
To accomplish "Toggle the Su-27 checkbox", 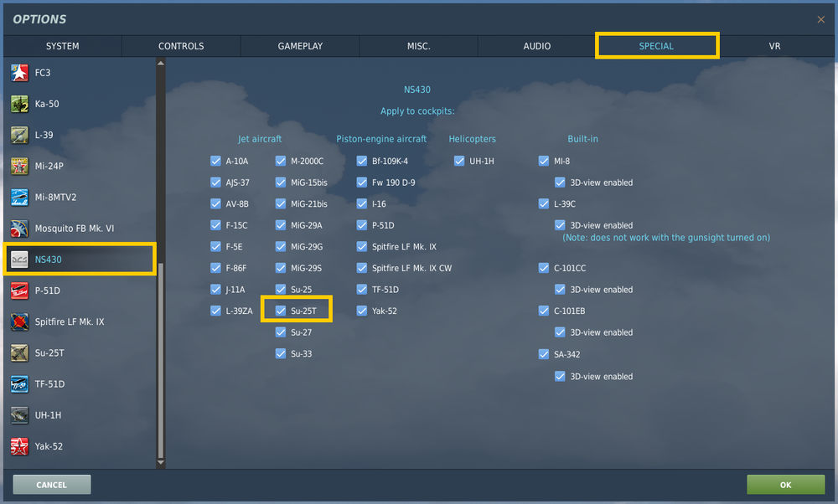I will pyautogui.click(x=281, y=332).
